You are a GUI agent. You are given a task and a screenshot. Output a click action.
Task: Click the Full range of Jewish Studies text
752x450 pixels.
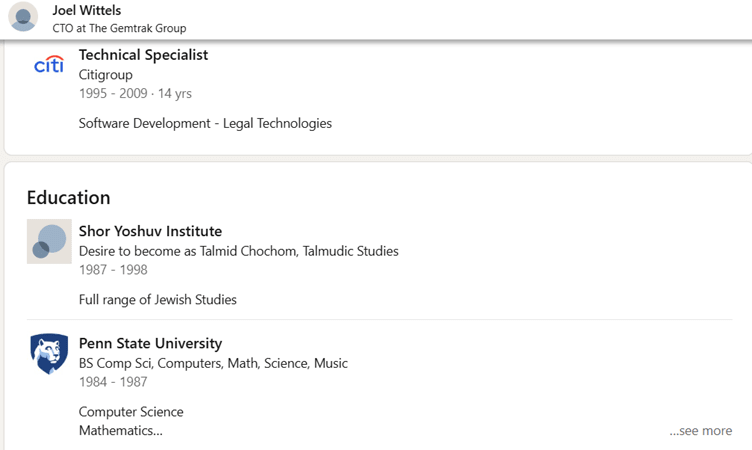157,299
